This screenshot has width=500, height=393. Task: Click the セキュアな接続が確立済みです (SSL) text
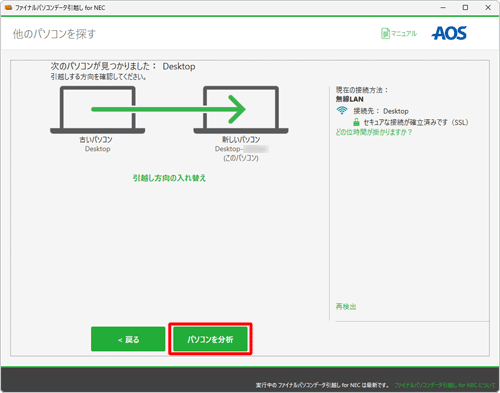tap(416, 122)
